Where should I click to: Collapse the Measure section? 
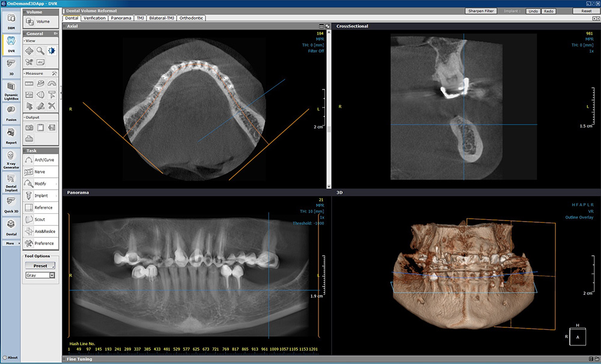tap(34, 73)
